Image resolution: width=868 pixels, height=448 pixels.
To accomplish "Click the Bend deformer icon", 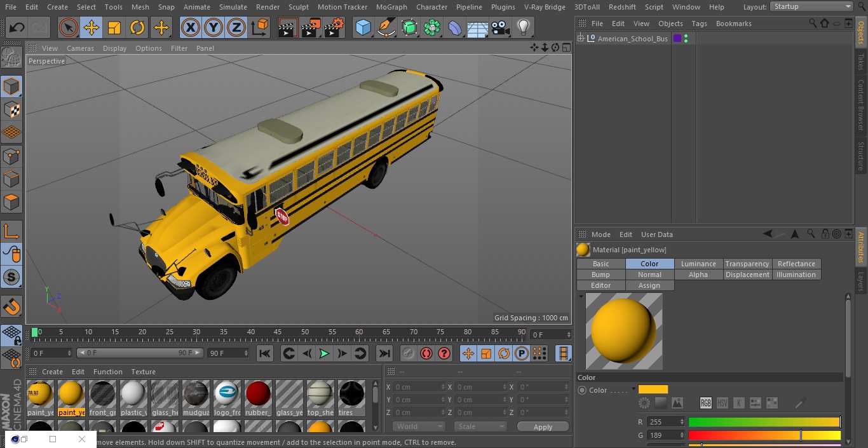I will 454,27.
